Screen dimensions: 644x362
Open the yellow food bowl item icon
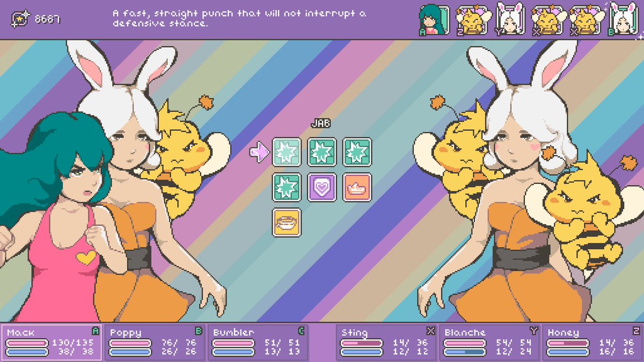click(287, 222)
